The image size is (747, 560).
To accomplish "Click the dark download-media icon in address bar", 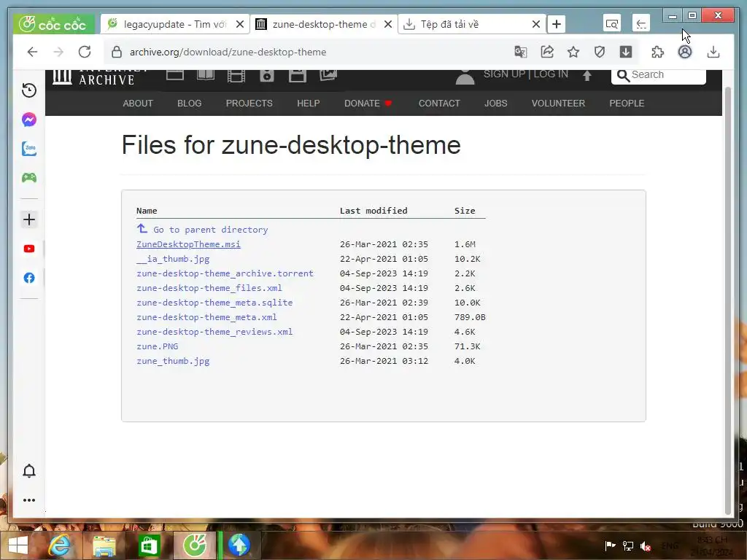I will tap(626, 52).
